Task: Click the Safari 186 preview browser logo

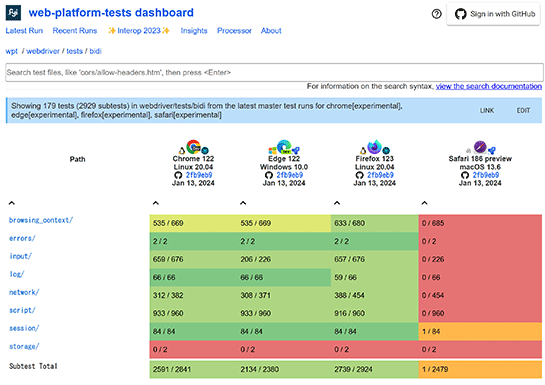Action: [x=480, y=147]
